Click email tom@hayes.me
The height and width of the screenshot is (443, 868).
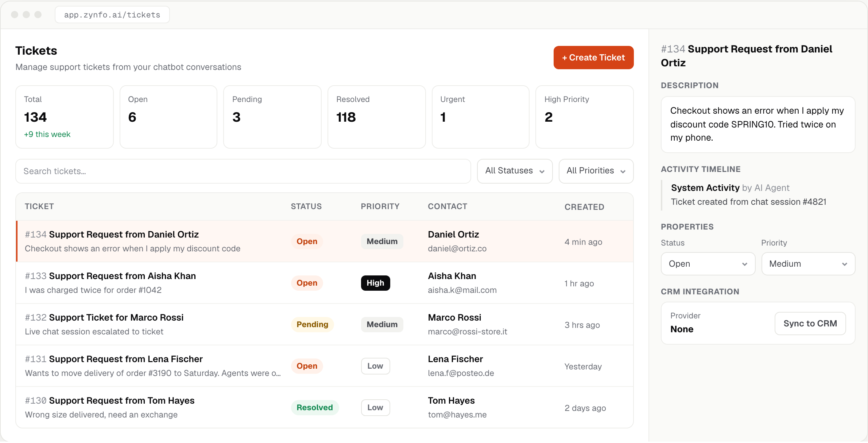point(457,415)
